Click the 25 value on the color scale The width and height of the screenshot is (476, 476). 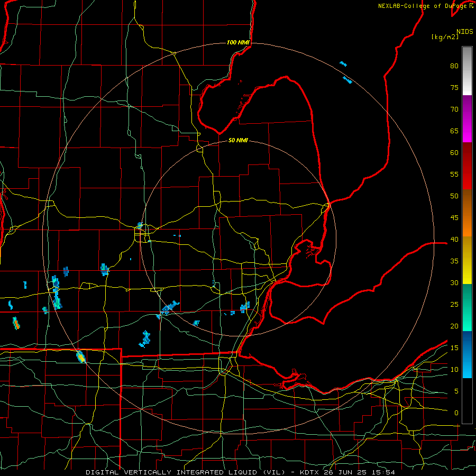coord(454,304)
